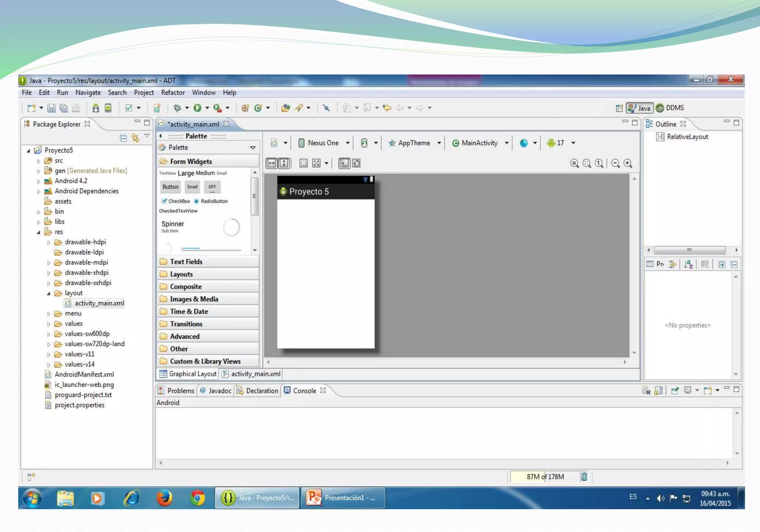760x532 pixels.
Task: Expand the src folder in tree
Action: pyautogui.click(x=39, y=161)
